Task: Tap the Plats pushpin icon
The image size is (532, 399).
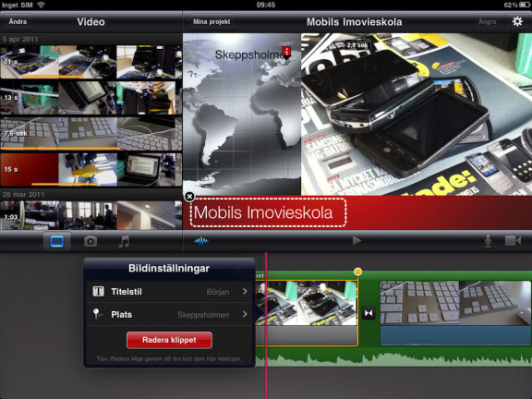Action: 97,314
